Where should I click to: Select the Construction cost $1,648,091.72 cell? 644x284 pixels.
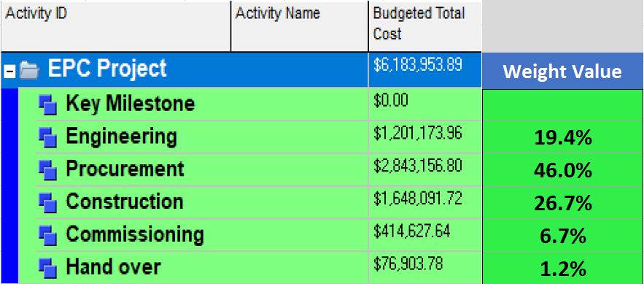(425, 202)
